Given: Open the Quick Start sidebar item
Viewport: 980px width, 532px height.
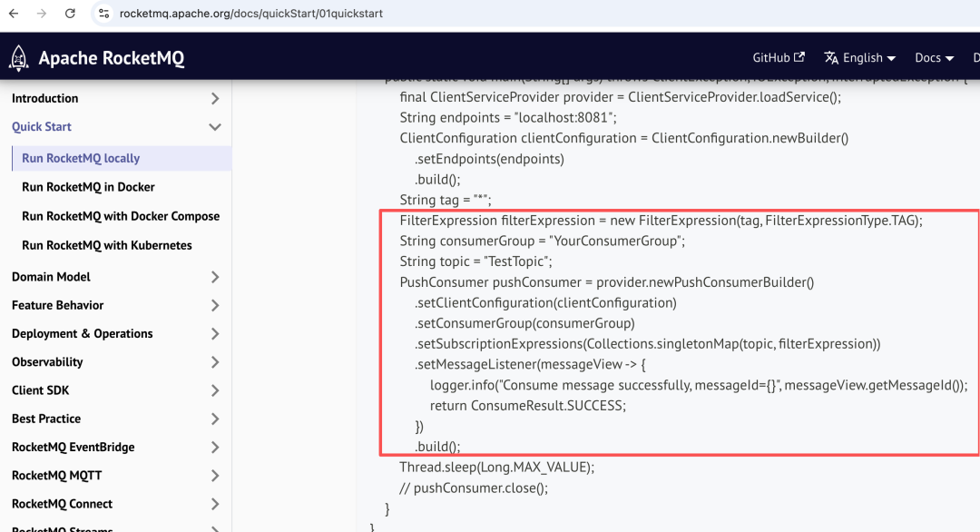Looking at the screenshot, I should tap(41, 126).
